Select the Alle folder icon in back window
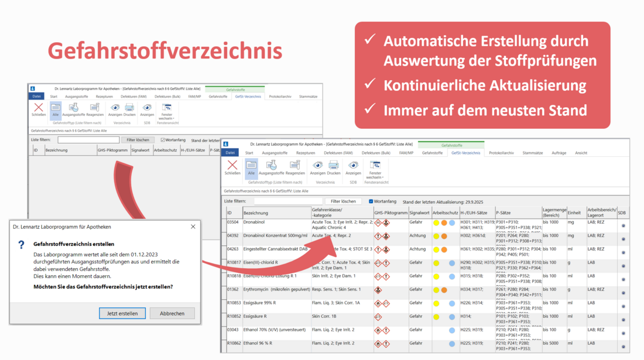644x360 pixels. pos(56,109)
